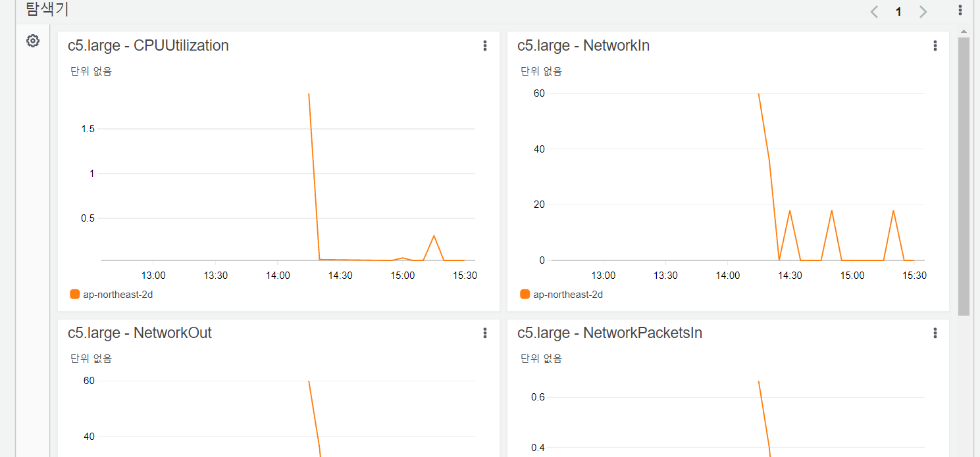Open the NetworkIn widget actions menu

coord(935,45)
